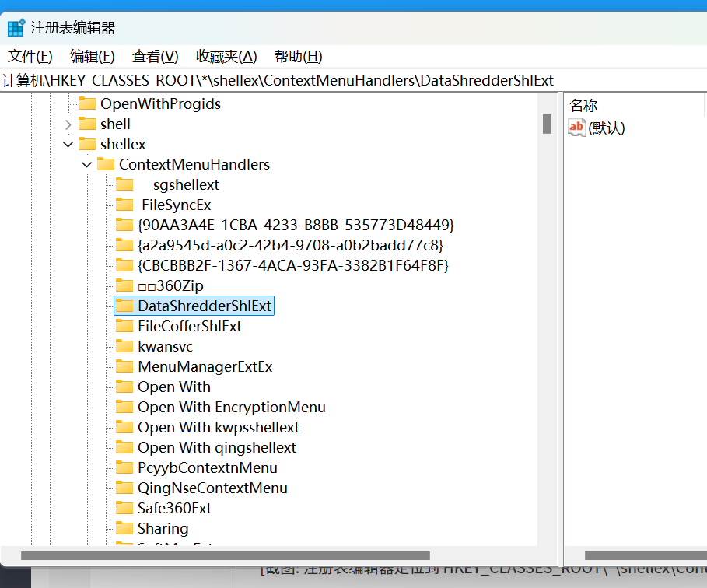Select the FileCofferShlExt key label
The image size is (707, 588).
click(190, 327)
